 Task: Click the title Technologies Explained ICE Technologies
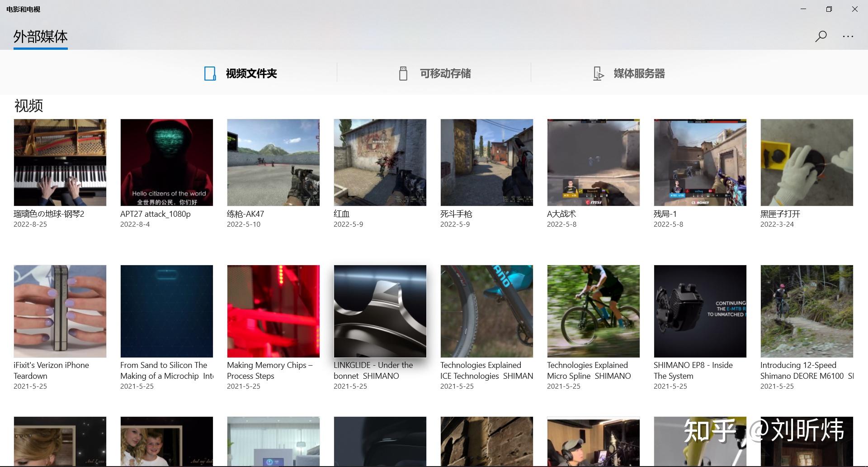(x=487, y=370)
